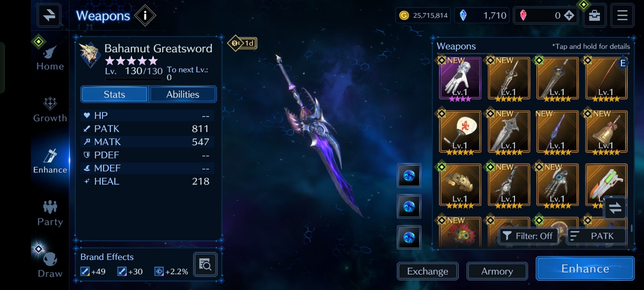Open the Armory button
This screenshot has width=644, height=290.
(497, 271)
